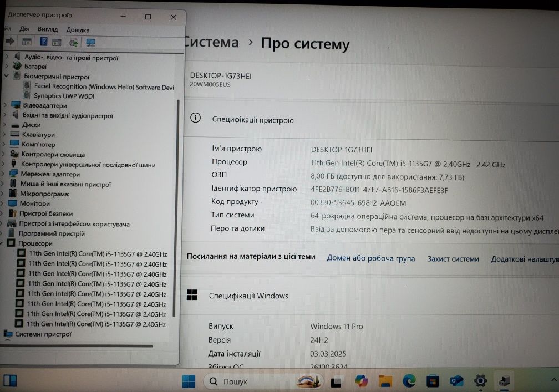Open the Довідка menu

78,30
